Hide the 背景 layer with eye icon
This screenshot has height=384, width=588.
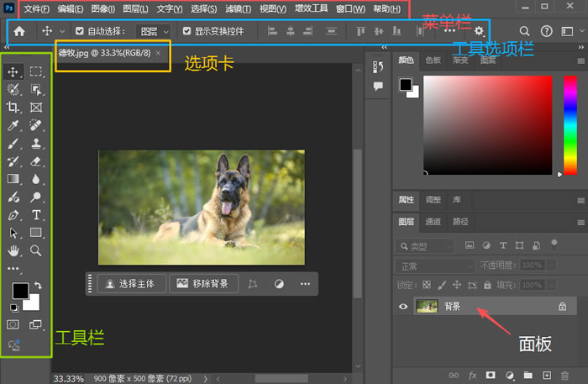[x=403, y=307]
